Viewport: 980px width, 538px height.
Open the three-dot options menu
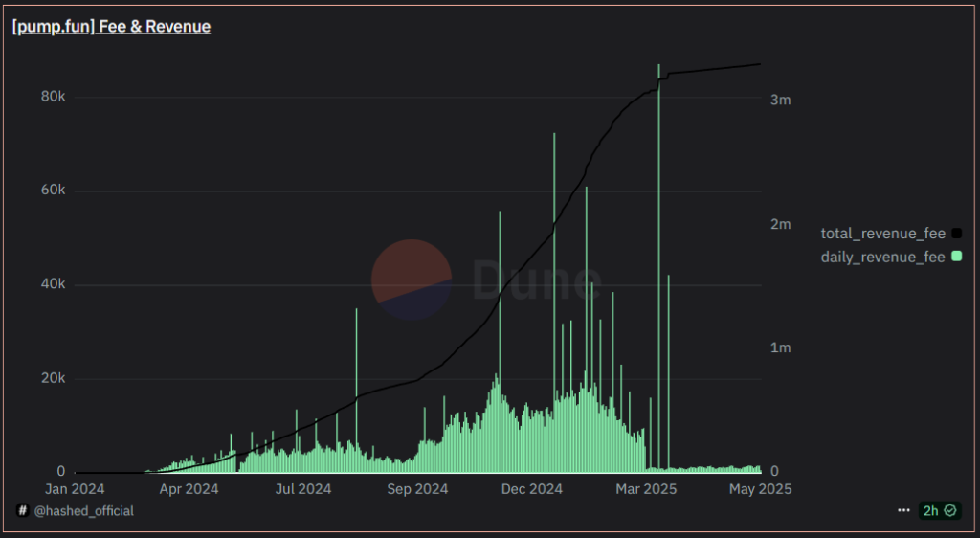(903, 511)
